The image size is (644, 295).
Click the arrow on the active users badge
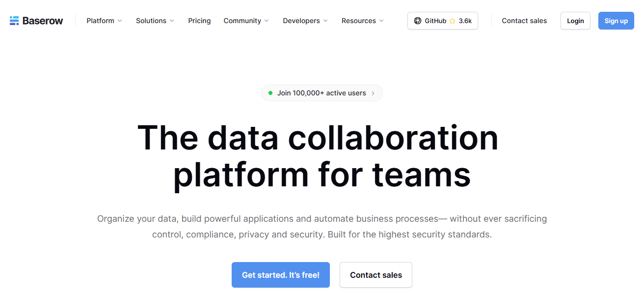coord(373,93)
